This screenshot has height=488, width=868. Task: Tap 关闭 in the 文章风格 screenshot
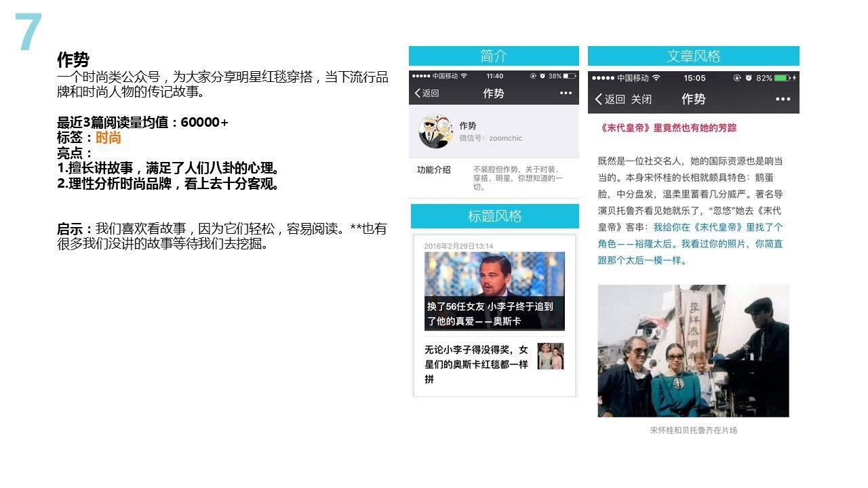point(641,99)
